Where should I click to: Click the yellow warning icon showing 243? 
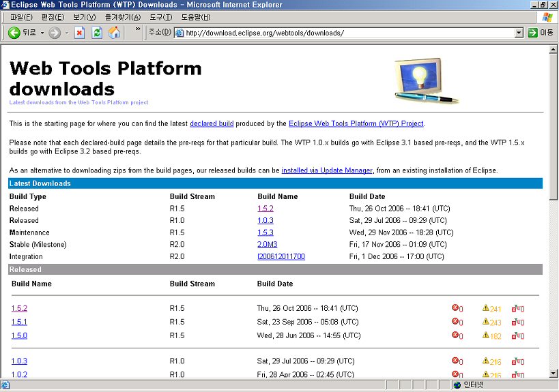point(485,321)
